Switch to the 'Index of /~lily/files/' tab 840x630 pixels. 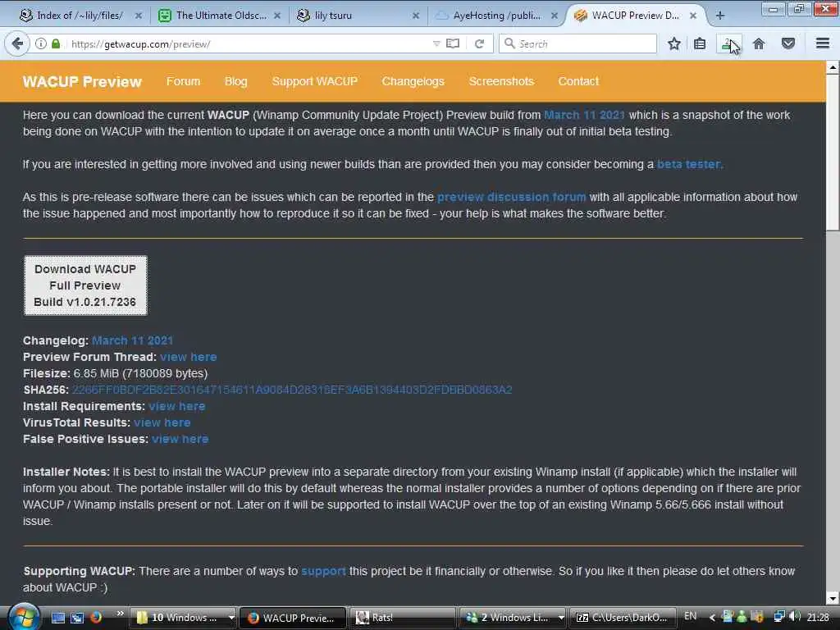pos(80,16)
